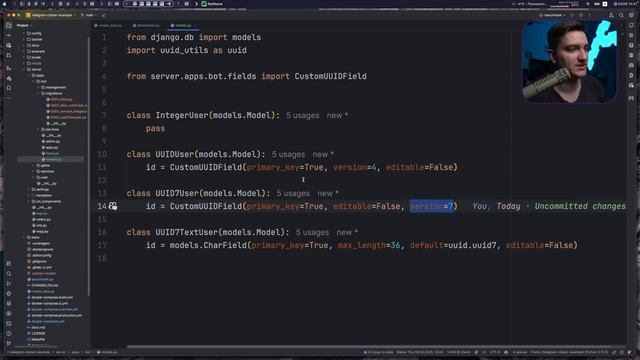This screenshot has width=640, height=360.
Task: Collapse the apps folder chevron
Action: pyautogui.click(x=29, y=76)
